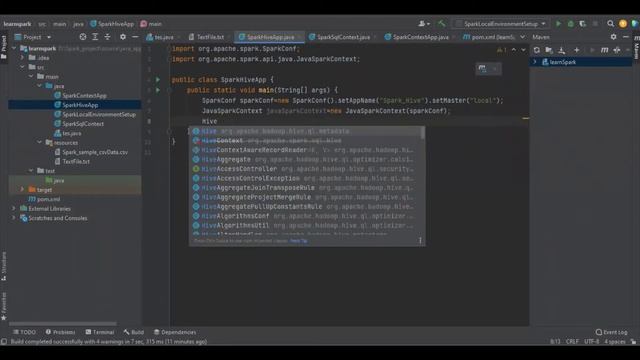Open Maven panel settings gear
Screen dimensions: 640x360
click(x=613, y=37)
